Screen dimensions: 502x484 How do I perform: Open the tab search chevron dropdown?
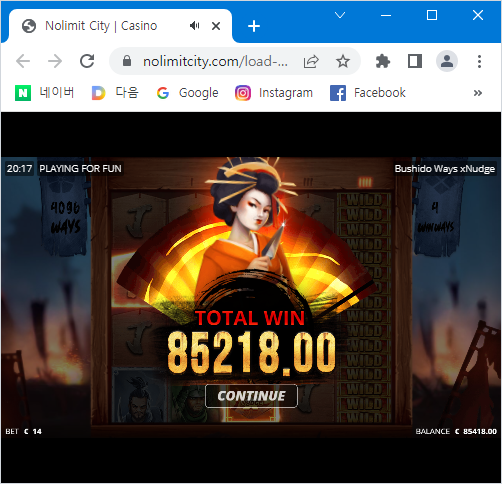coord(340,15)
